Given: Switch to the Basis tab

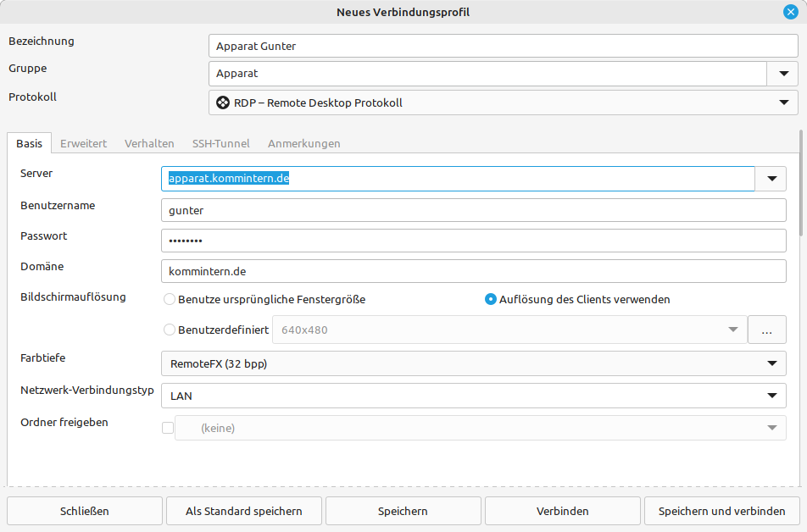Looking at the screenshot, I should 30,143.
